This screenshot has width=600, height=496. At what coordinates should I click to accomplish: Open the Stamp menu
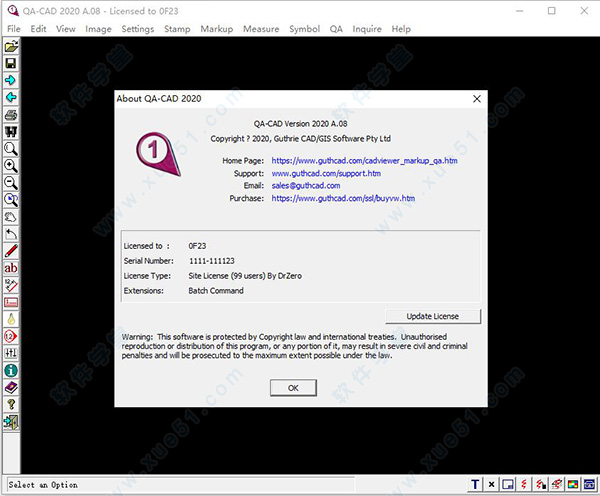tap(177, 29)
